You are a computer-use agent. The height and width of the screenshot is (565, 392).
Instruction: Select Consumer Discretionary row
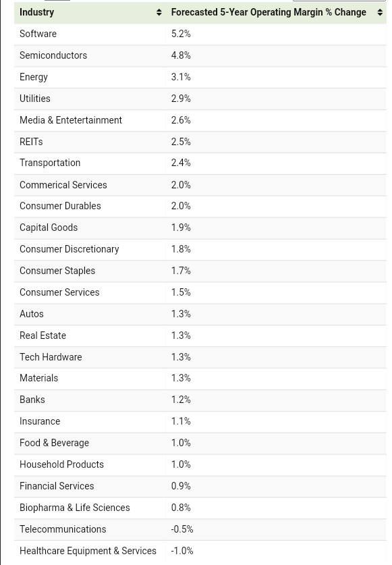pyautogui.click(x=200, y=249)
